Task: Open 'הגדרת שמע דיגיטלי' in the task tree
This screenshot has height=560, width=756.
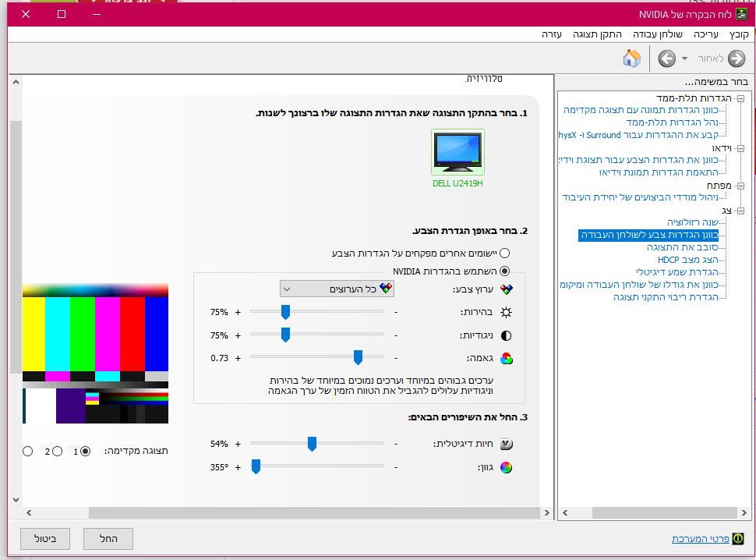Action: [677, 272]
